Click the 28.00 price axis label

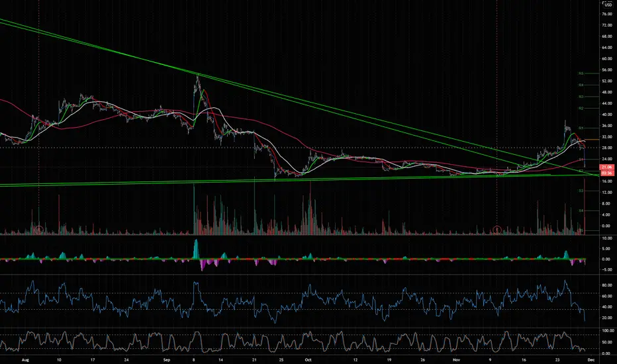(x=607, y=148)
